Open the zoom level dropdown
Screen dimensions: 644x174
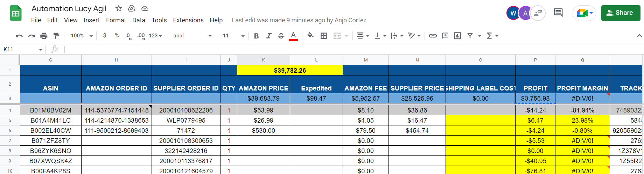pyautogui.click(x=82, y=36)
